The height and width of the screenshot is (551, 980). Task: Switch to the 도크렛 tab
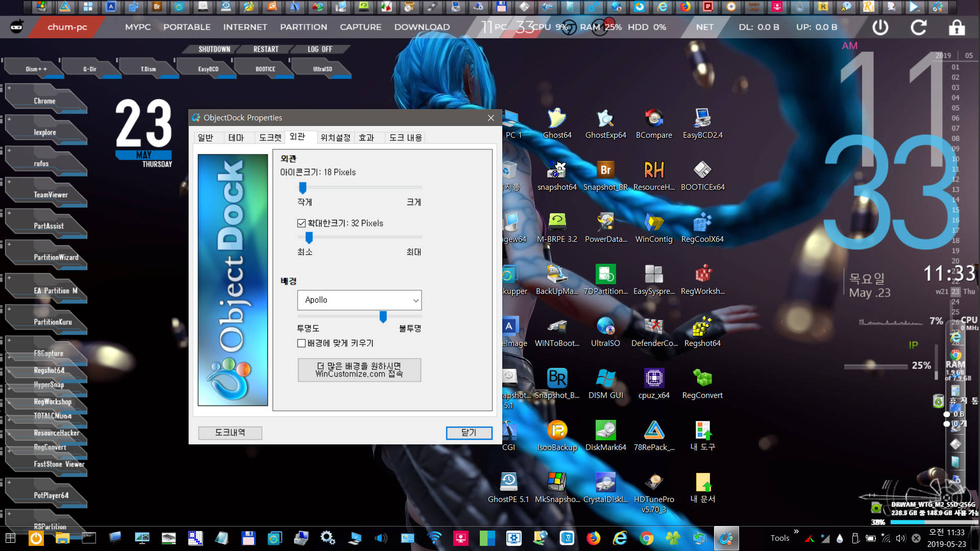pos(270,138)
